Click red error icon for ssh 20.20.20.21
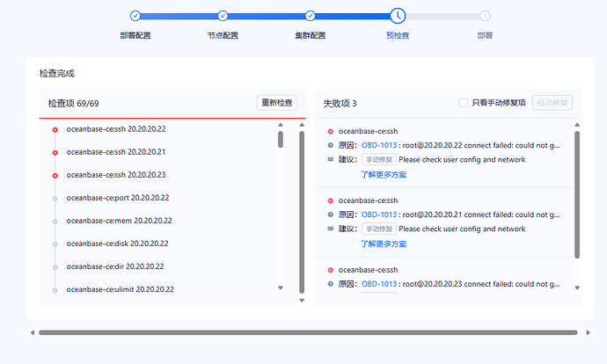This screenshot has width=607, height=364. [x=55, y=153]
